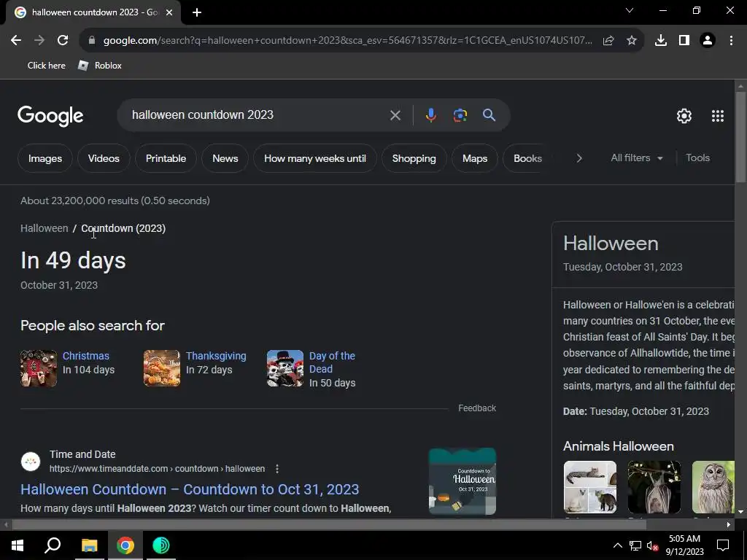Submit search with magnifier icon

[489, 115]
